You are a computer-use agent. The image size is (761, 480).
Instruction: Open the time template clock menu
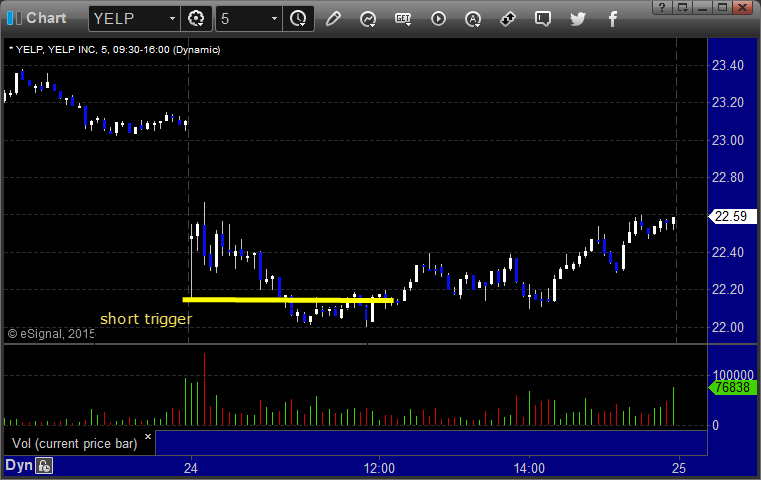(x=298, y=19)
